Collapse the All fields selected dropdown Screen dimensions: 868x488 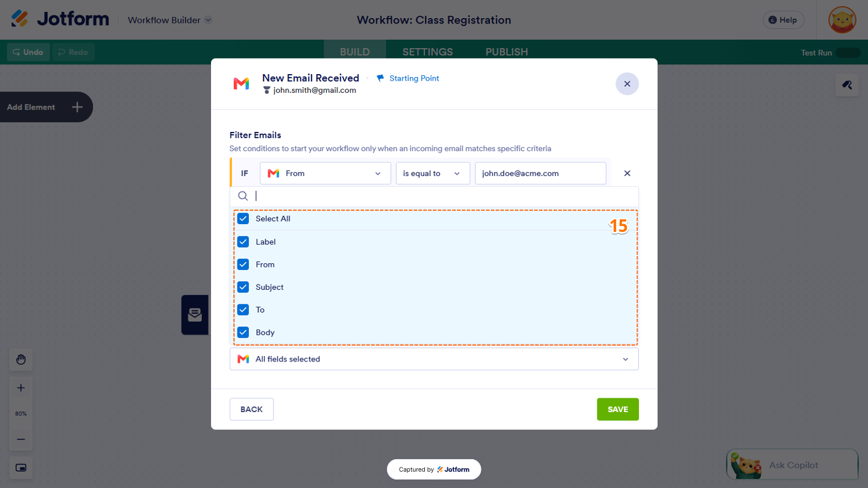(434, 359)
